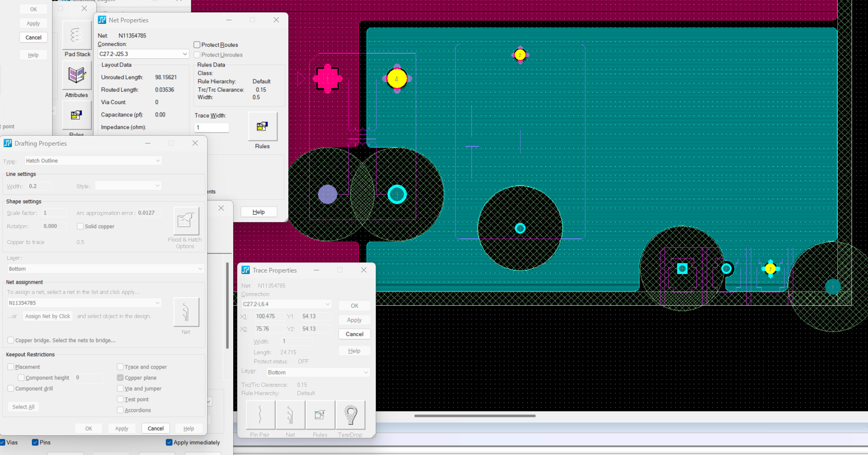Screen dimensions: 868x455
Task: Click Net icon in Drafting Properties
Action: tap(186, 312)
